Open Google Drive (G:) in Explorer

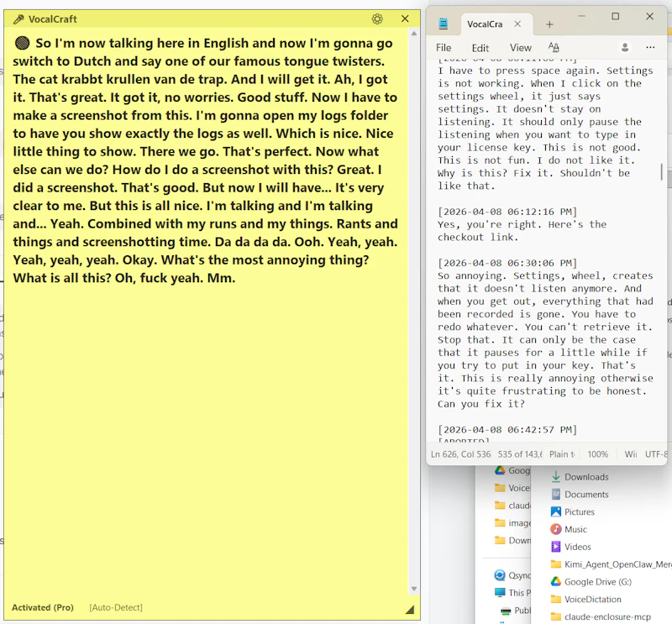click(x=598, y=581)
